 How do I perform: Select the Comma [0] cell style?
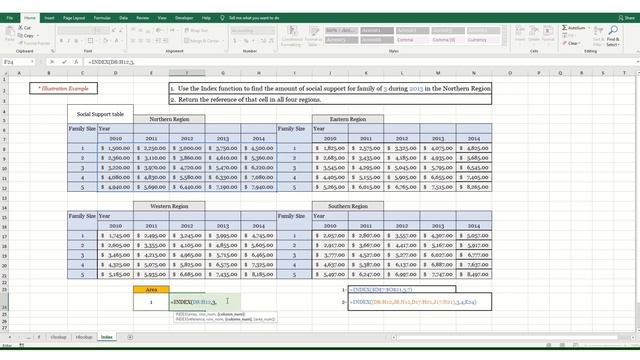tap(448, 40)
